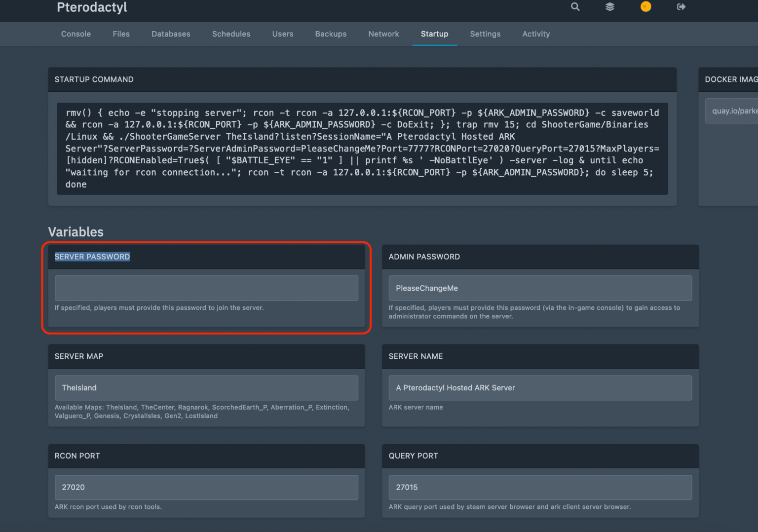Open the search magnifier icon
The image size is (758, 532).
[575, 7]
